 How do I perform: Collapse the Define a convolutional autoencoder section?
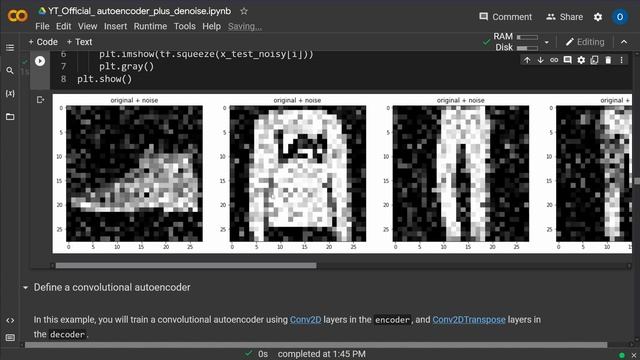click(x=25, y=288)
